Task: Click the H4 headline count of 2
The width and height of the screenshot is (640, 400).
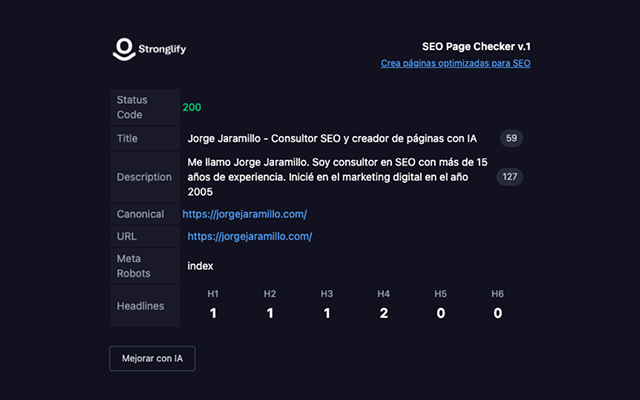Action: coord(384,313)
